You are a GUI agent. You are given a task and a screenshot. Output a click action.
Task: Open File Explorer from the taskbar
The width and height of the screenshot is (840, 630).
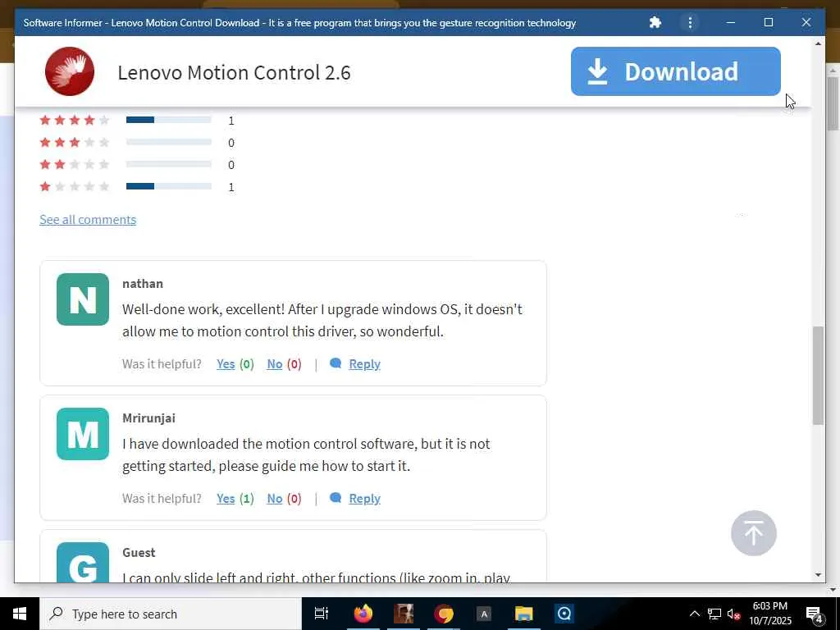click(523, 614)
